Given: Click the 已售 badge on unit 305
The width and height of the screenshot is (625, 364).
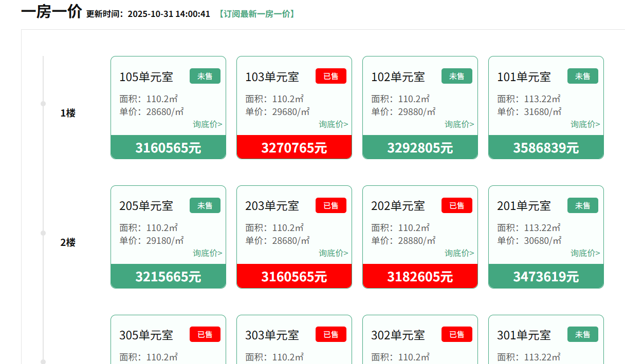Looking at the screenshot, I should tap(205, 334).
